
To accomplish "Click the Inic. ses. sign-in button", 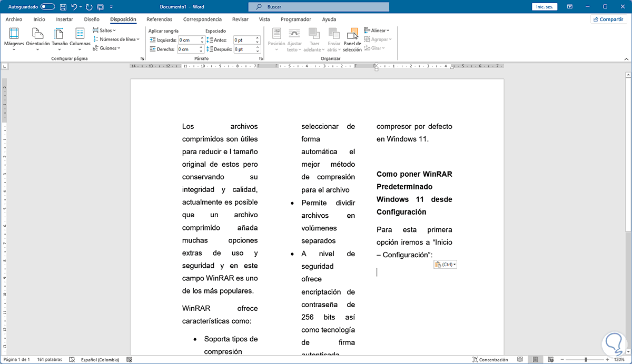I will (545, 7).
